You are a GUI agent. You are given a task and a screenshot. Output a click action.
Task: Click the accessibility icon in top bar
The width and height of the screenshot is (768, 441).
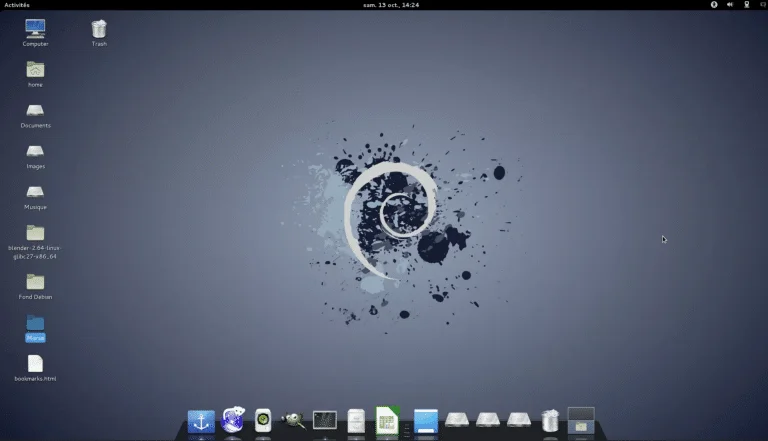click(x=714, y=5)
